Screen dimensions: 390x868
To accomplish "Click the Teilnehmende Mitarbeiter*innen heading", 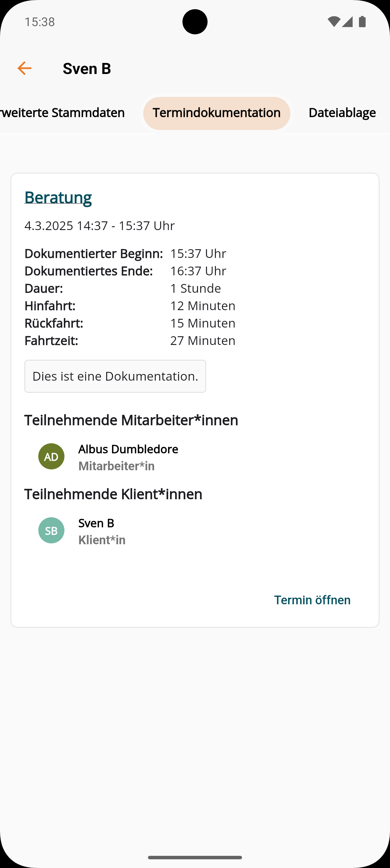I will 131,420.
